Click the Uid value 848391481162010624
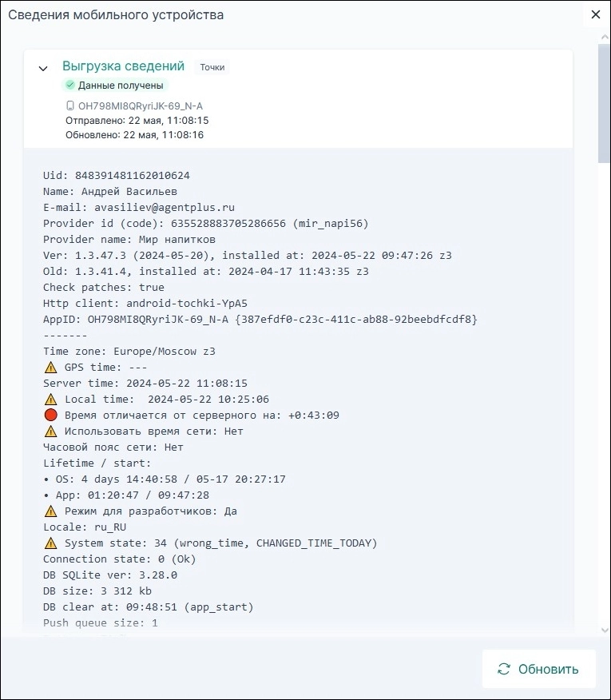611x700 pixels. coord(132,176)
